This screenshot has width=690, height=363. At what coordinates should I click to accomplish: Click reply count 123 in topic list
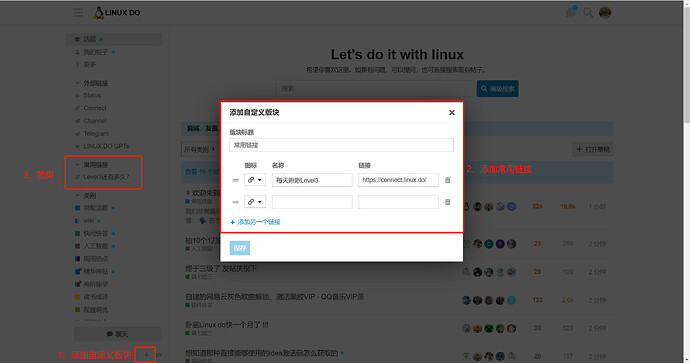537,300
